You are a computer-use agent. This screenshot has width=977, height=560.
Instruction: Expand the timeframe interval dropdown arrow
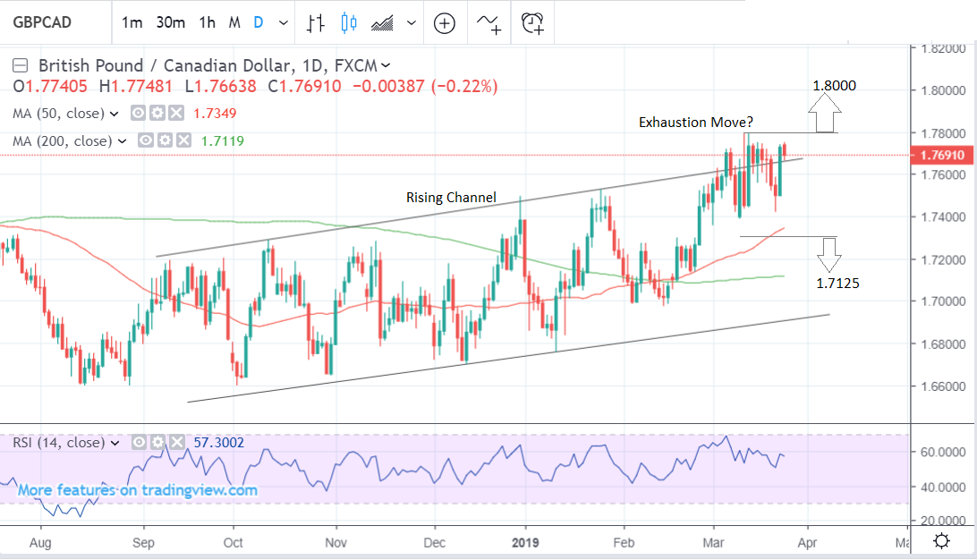pyautogui.click(x=284, y=23)
